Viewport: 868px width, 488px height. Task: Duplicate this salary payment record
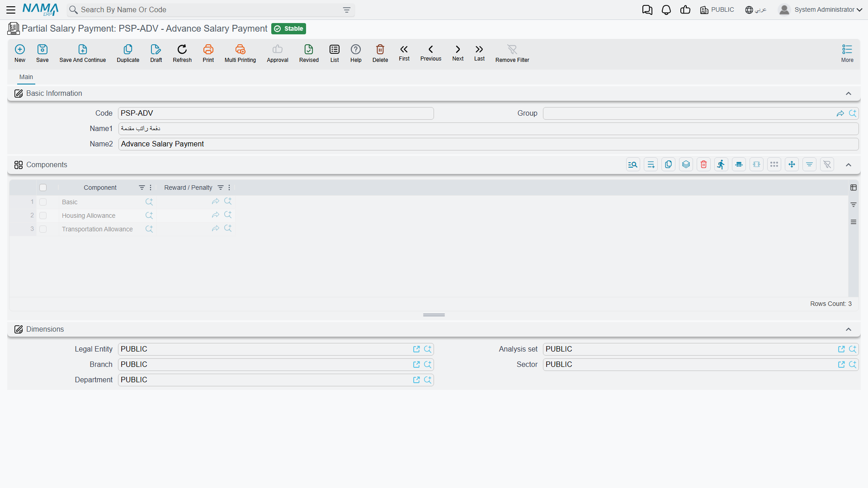pos(128,53)
